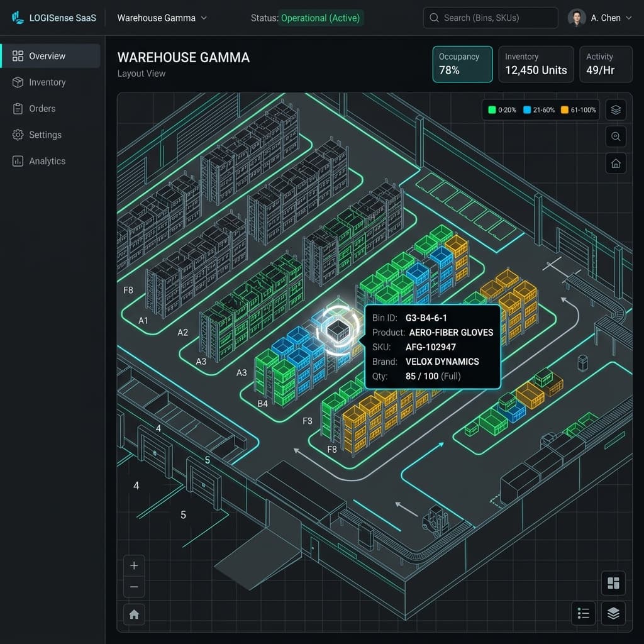The image size is (644, 644).
Task: Click the LOGISense SaaS logo icon
Action: 18,18
